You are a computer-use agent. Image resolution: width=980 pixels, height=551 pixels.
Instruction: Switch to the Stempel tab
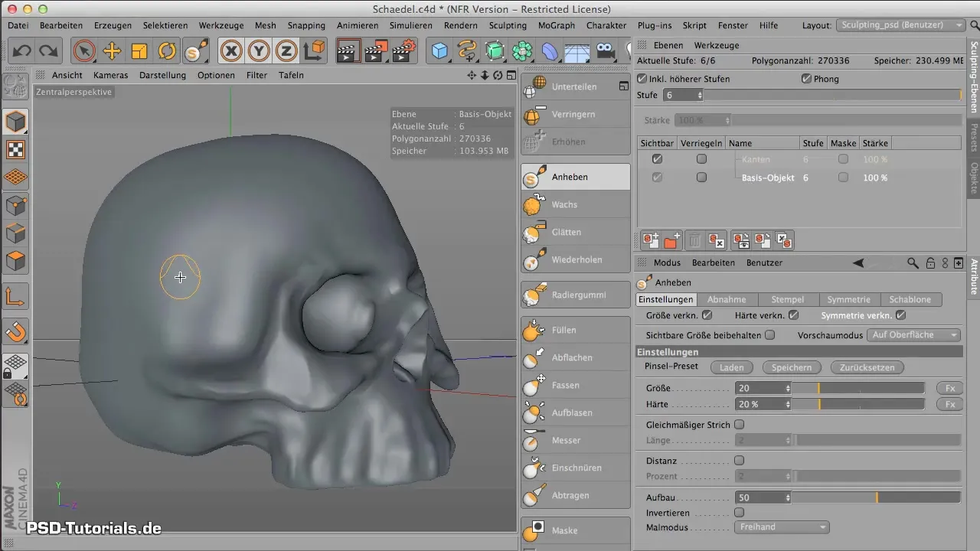pyautogui.click(x=789, y=299)
